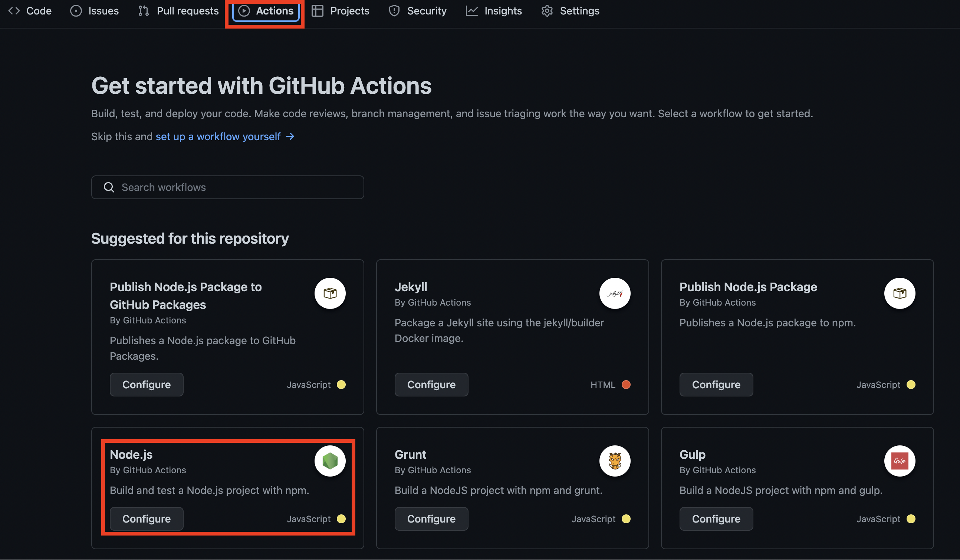Click the Grunt boar logo
Image resolution: width=960 pixels, height=560 pixels.
tap(615, 461)
